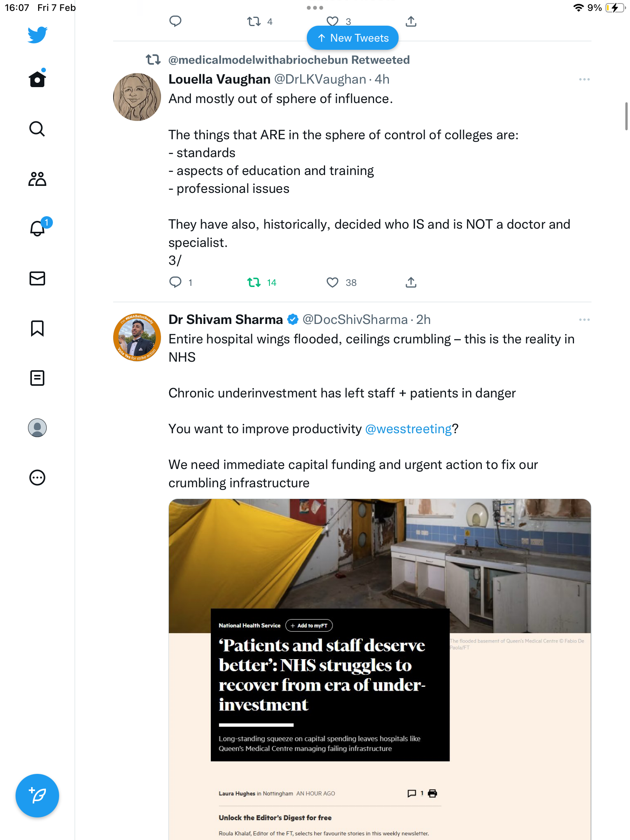Open the Home timeline icon
Screen dimensions: 630x840
click(37, 79)
